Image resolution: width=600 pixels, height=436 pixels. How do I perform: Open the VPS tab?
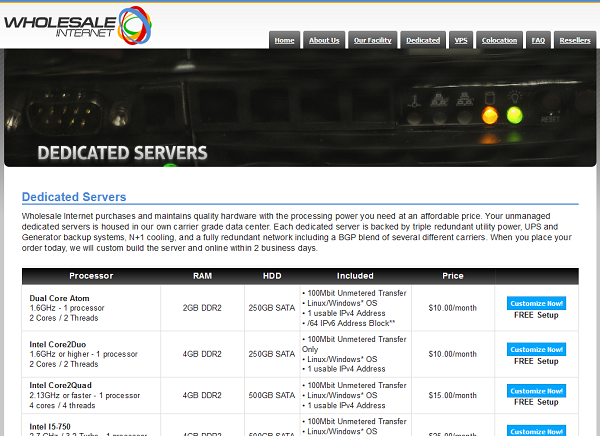[x=459, y=40]
